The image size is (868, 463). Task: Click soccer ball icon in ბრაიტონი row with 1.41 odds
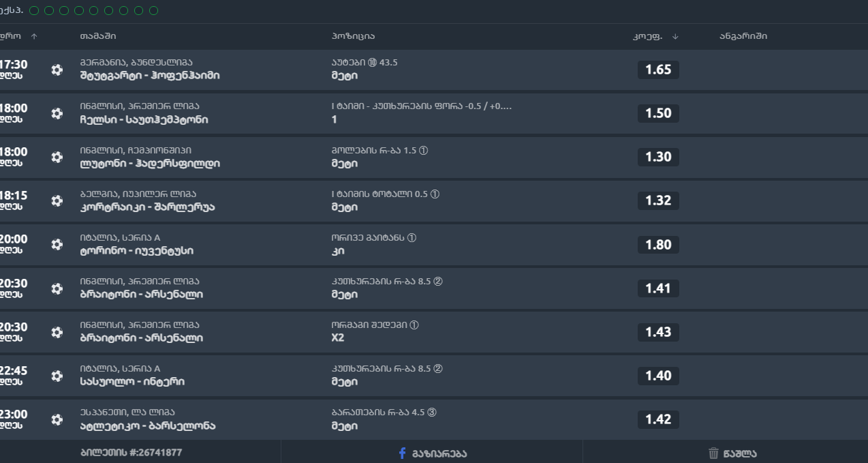pos(57,288)
